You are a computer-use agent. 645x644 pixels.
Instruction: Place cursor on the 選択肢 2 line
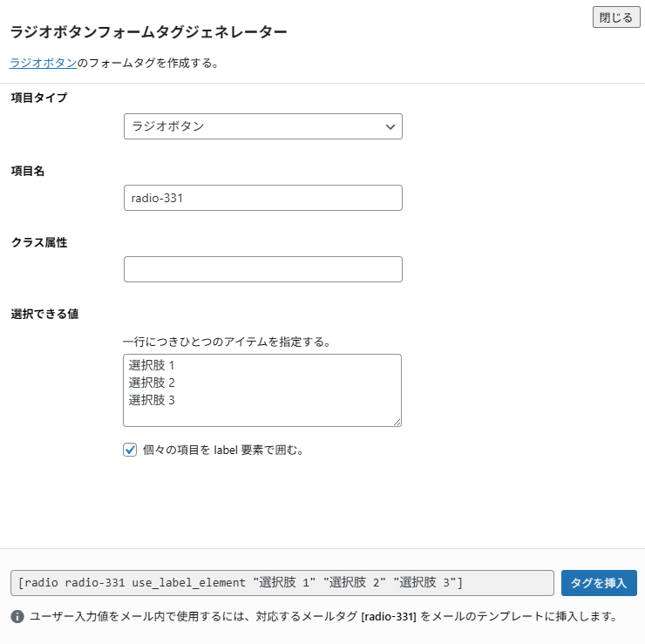coord(153,383)
